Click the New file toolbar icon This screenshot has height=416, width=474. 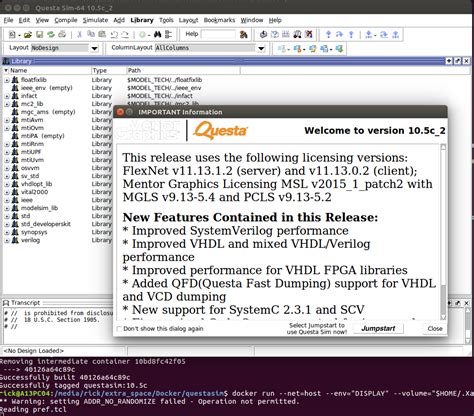coord(12,34)
